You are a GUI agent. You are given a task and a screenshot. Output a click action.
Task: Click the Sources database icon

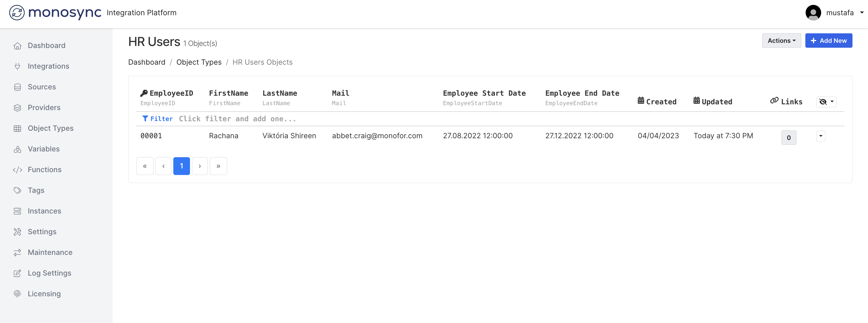[18, 87]
